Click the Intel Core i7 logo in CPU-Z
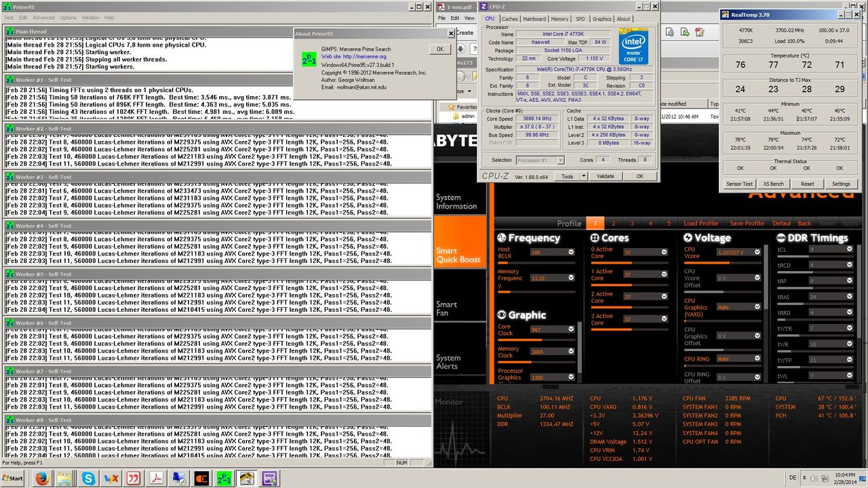This screenshot has height=488, width=868. coord(632,46)
